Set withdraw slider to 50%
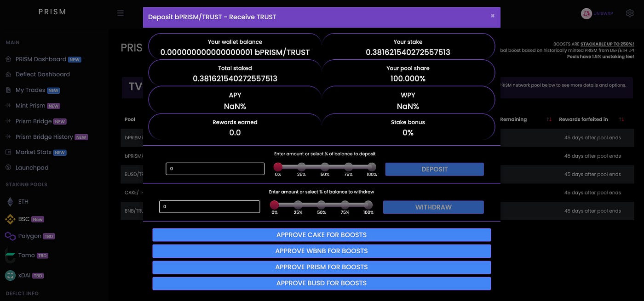The height and width of the screenshot is (301, 644). [322, 204]
